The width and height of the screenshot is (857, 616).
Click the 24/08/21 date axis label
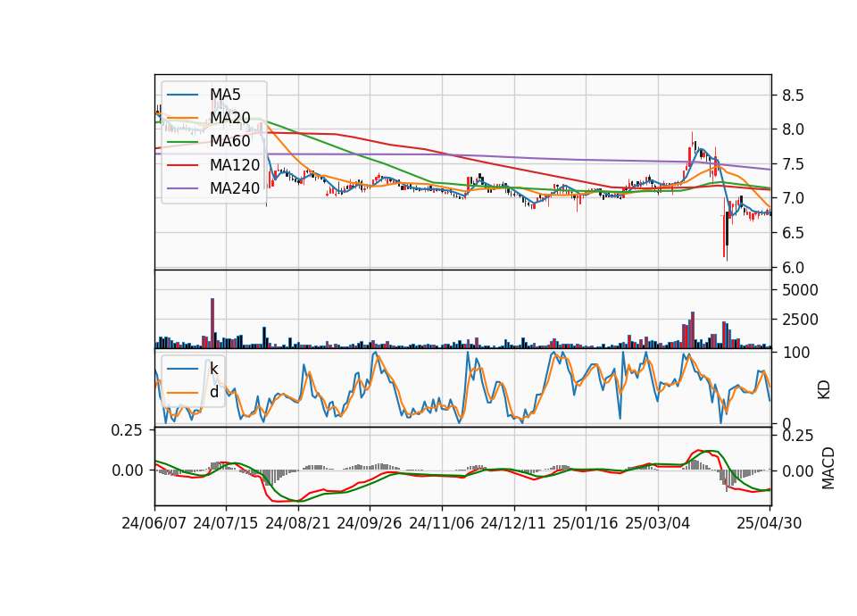coord(298,523)
